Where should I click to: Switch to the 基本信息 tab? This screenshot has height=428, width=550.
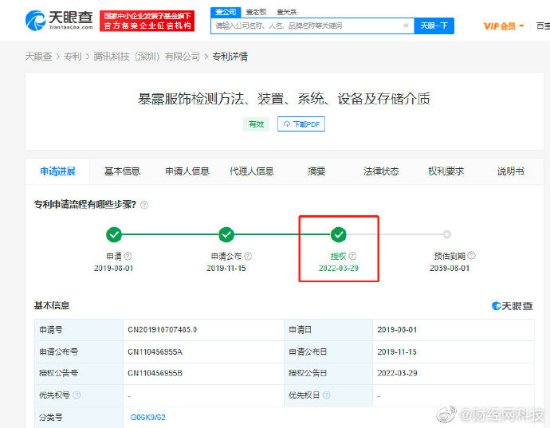(122, 171)
